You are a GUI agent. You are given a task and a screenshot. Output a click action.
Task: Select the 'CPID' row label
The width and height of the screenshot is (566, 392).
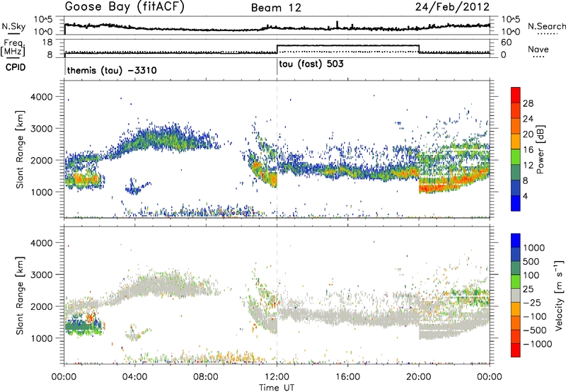coord(16,67)
